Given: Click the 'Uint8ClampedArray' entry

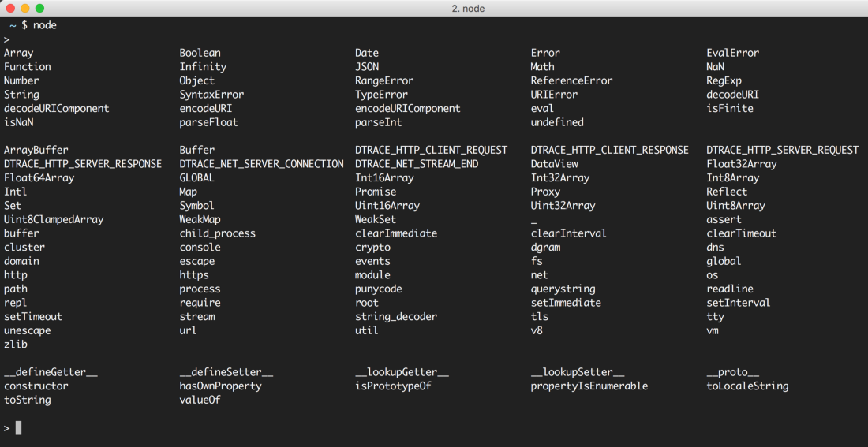Looking at the screenshot, I should [x=54, y=220].
